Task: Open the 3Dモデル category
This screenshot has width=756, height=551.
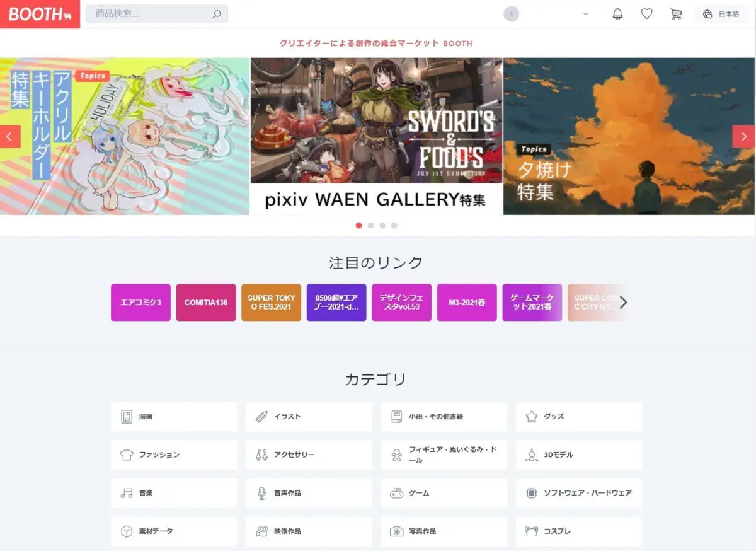Action: (x=579, y=455)
